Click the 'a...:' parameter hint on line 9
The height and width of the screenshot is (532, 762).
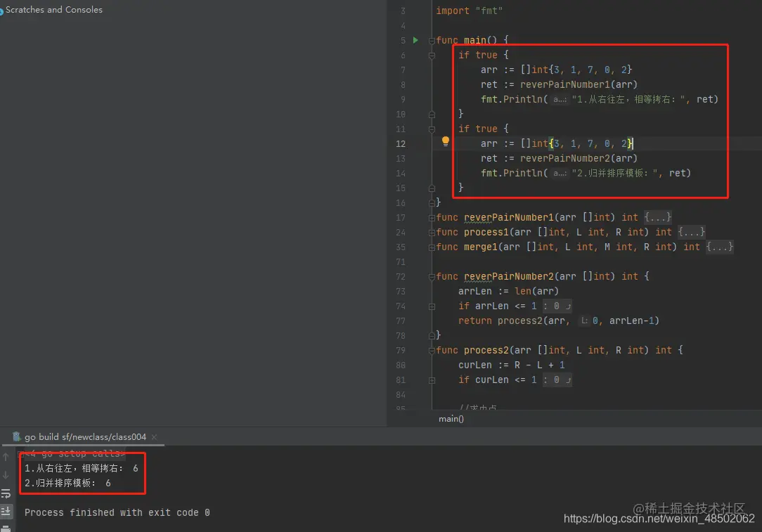pos(560,99)
